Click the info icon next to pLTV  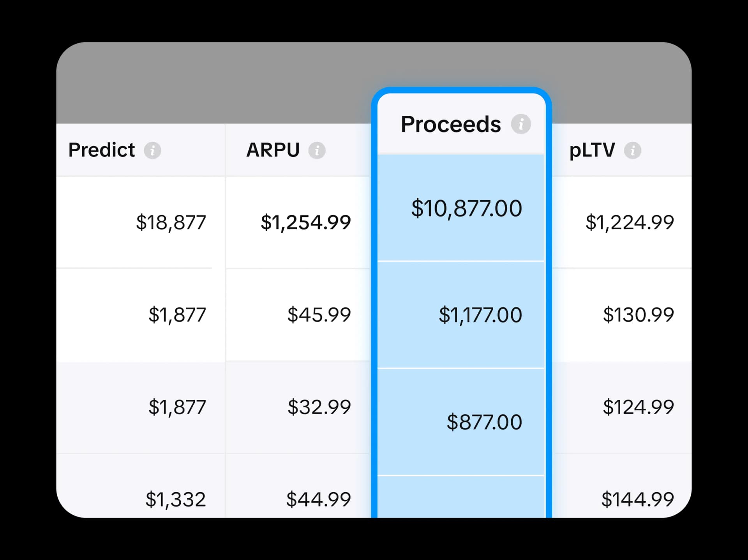tap(633, 150)
